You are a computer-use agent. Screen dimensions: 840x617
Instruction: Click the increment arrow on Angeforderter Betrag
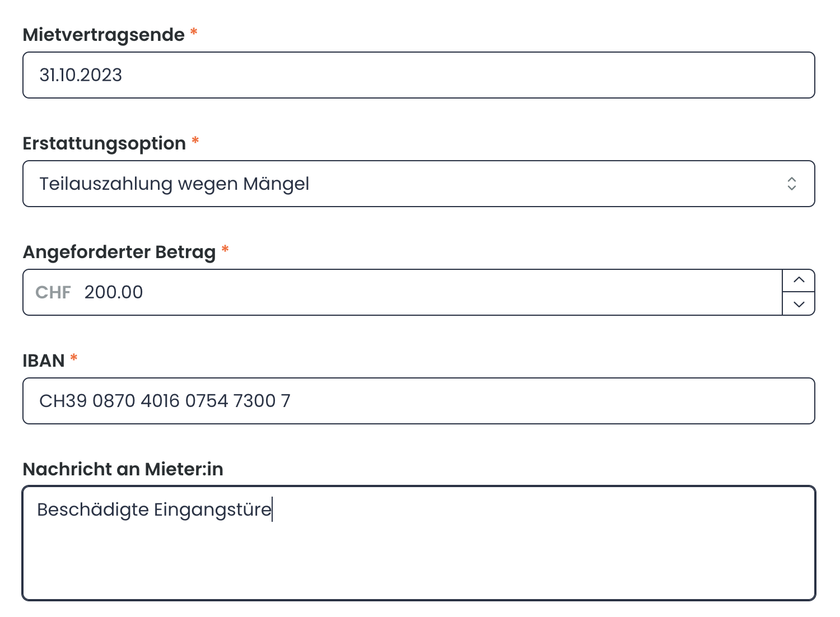(799, 280)
